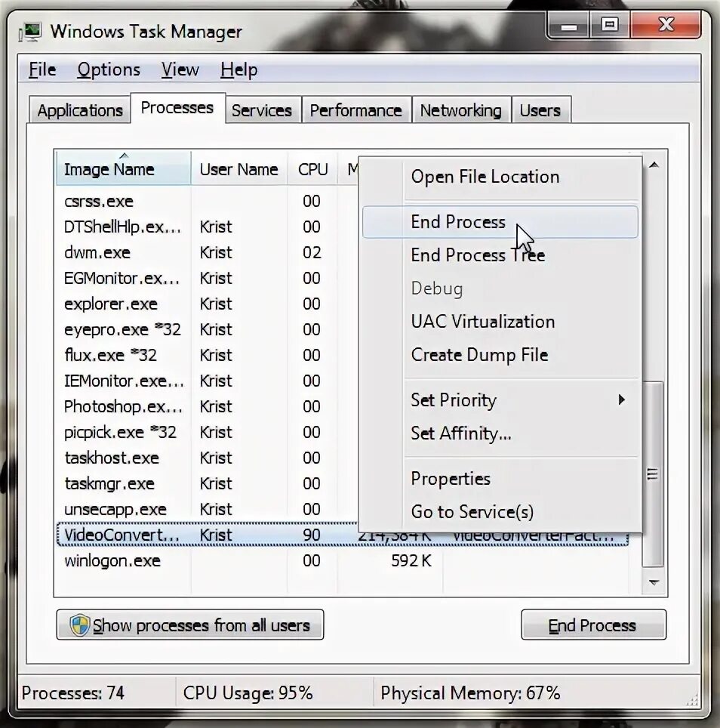Click the UAC shield icon on Show processes button
720x728 pixels.
[79, 625]
